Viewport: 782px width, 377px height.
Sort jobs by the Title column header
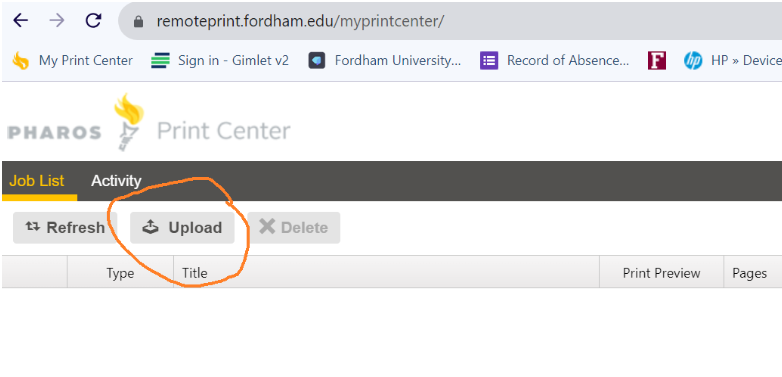coord(387,273)
